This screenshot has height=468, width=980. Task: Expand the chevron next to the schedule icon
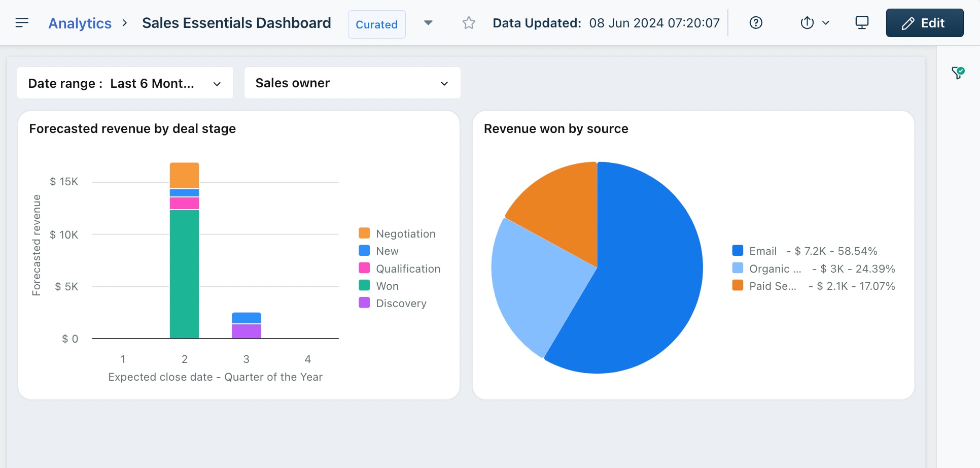click(826, 23)
